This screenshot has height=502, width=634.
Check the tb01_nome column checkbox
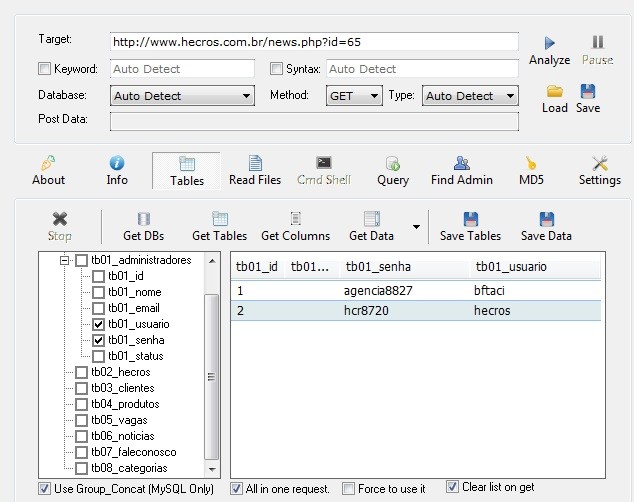click(98, 292)
